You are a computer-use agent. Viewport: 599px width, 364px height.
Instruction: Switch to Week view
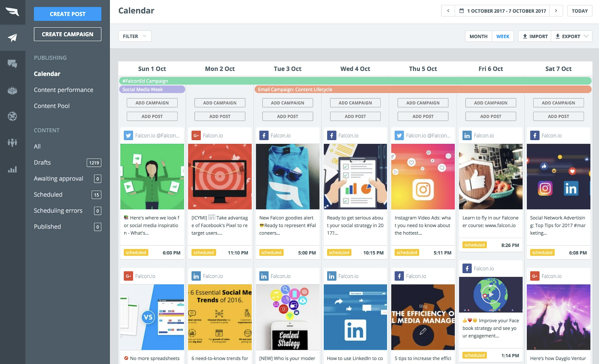[502, 36]
